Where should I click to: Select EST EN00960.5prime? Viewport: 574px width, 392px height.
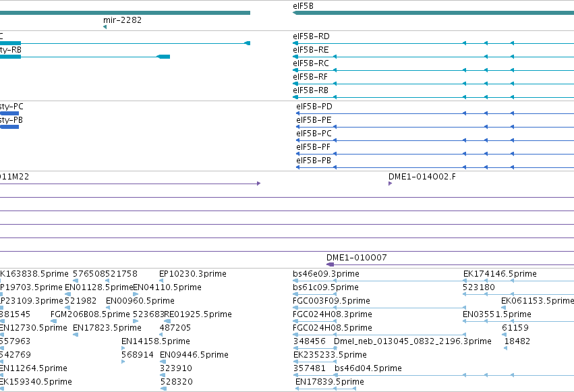(140, 301)
